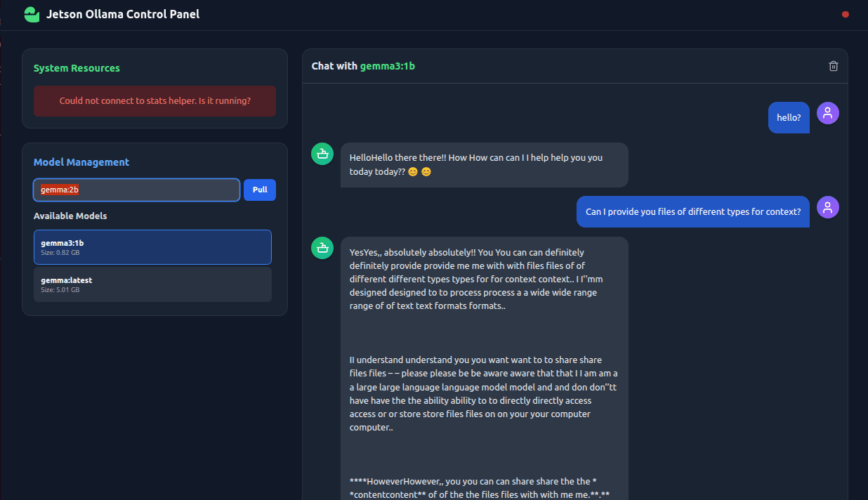Viewport: 868px width, 500px height.
Task: Select the gemma3:1b model
Action: point(152,247)
